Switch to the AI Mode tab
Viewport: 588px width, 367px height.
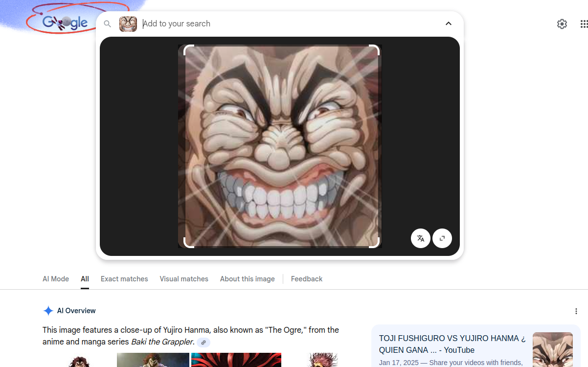(x=56, y=279)
